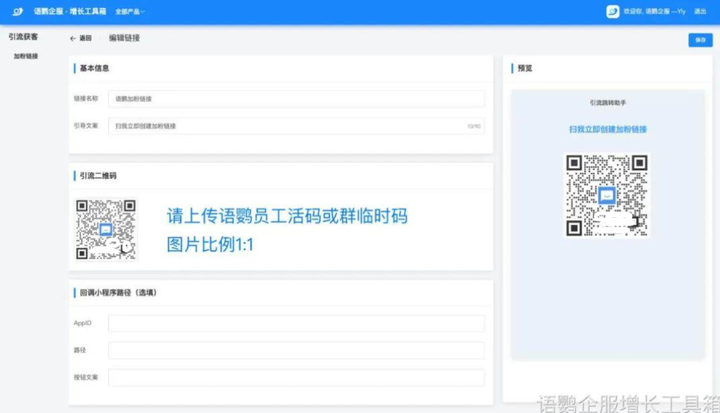Click 退出 to log out
Screen dimensions: 720x413
point(699,12)
